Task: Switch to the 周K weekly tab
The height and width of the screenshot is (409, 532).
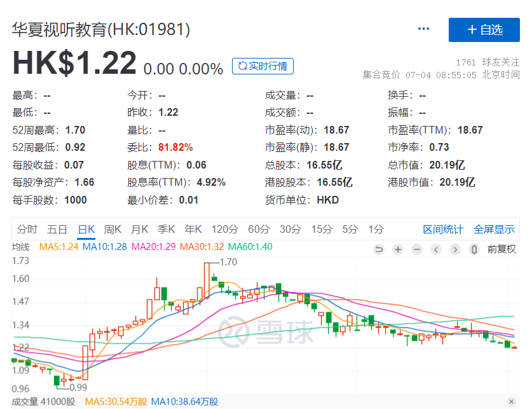Action: (113, 229)
